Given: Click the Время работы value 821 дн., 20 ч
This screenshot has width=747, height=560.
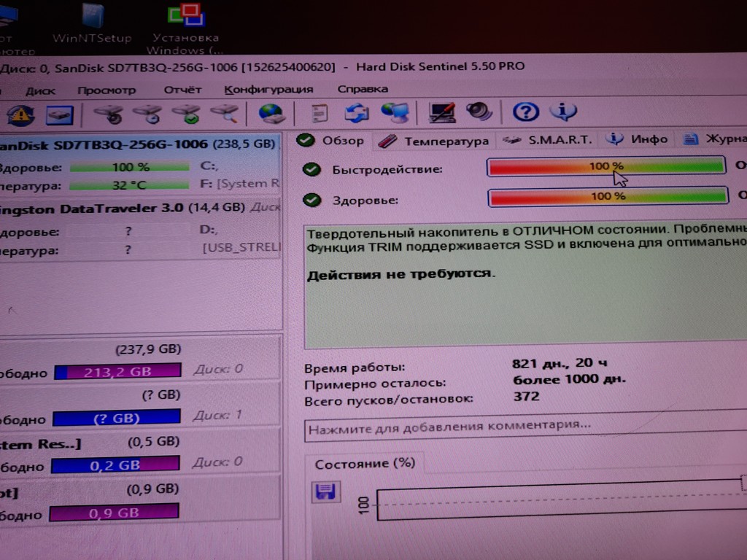Looking at the screenshot, I should coord(560,363).
